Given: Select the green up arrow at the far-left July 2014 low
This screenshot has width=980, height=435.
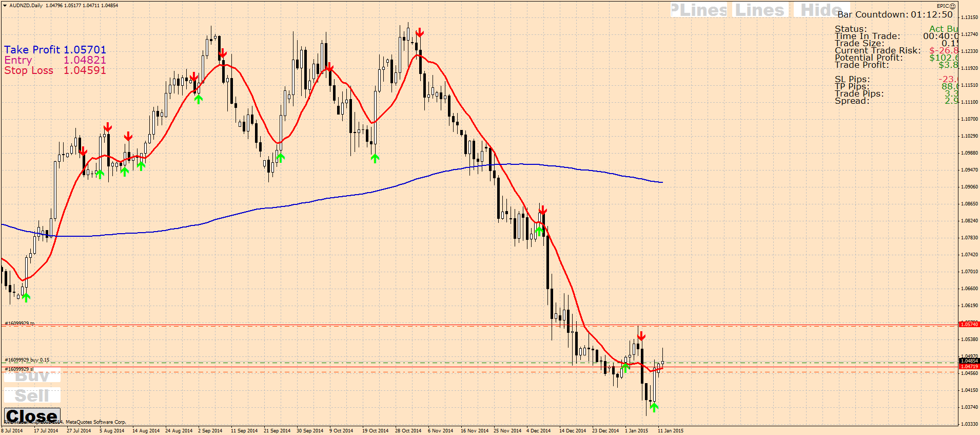Looking at the screenshot, I should tap(26, 297).
